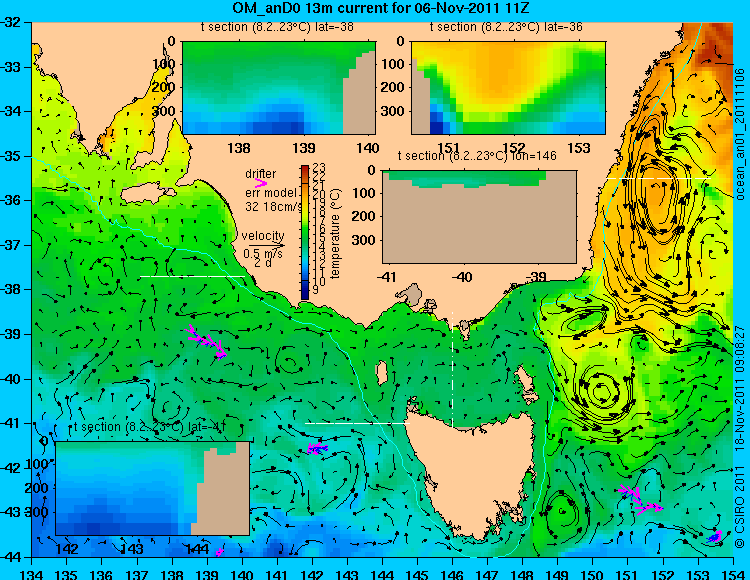The image size is (750, 580).
Task: Click the '0.5 m/s' velocity scale text
Action: click(263, 254)
